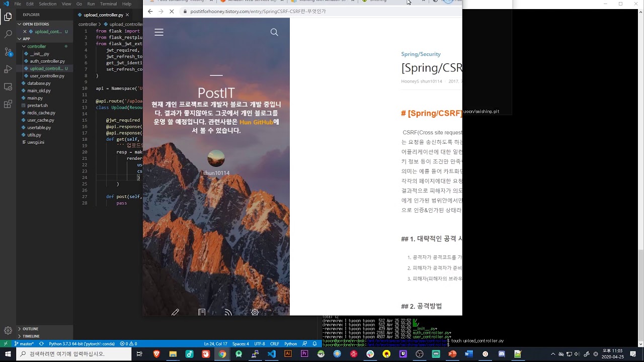Click the Windows taskbar search box

pos(74,354)
